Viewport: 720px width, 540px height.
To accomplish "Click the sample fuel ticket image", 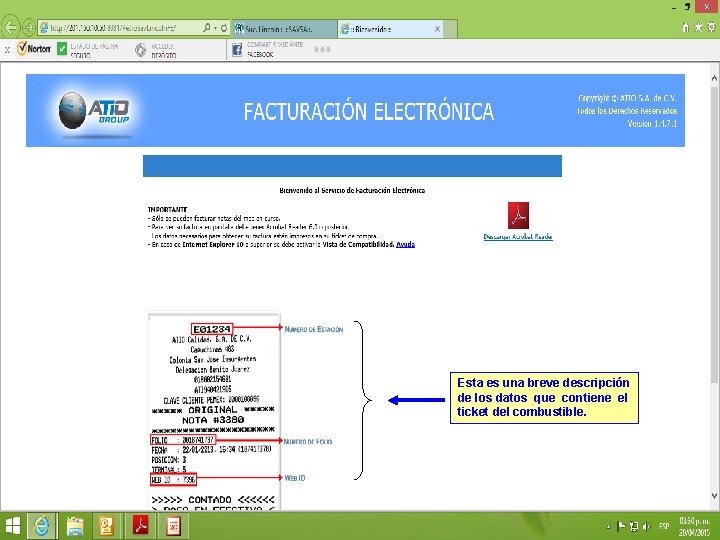I will [214, 411].
